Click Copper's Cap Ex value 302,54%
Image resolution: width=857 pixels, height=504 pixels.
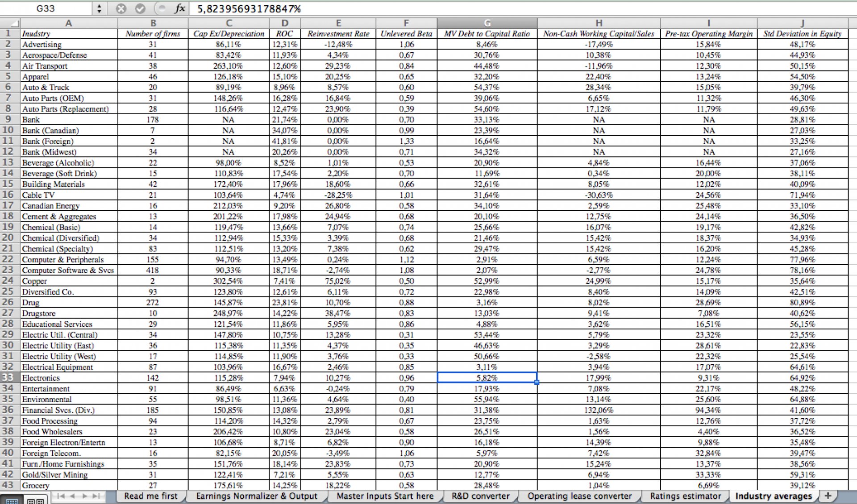229,281
